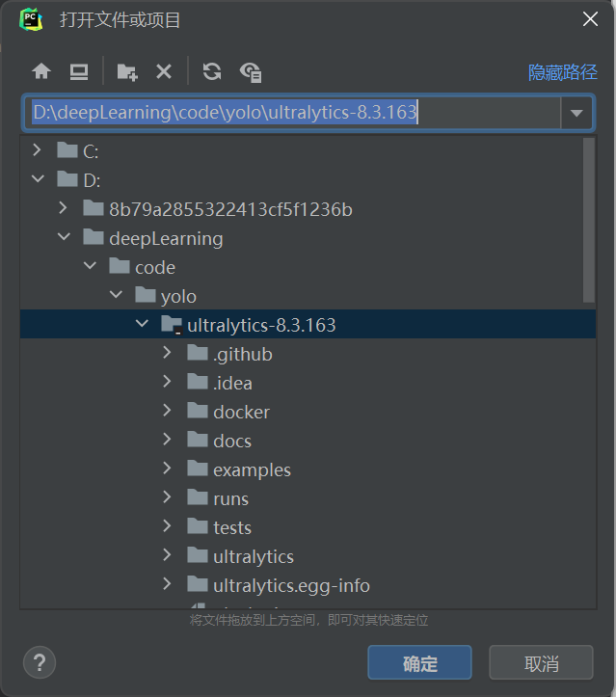Expand the examples folder arrow

click(167, 469)
